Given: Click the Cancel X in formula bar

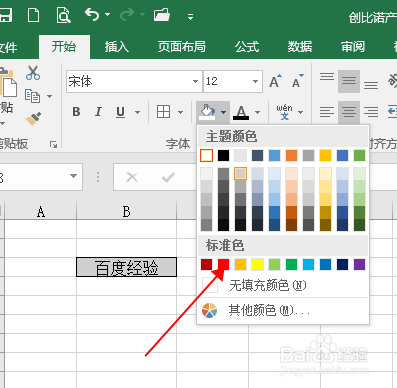Looking at the screenshot, I should [x=132, y=177].
